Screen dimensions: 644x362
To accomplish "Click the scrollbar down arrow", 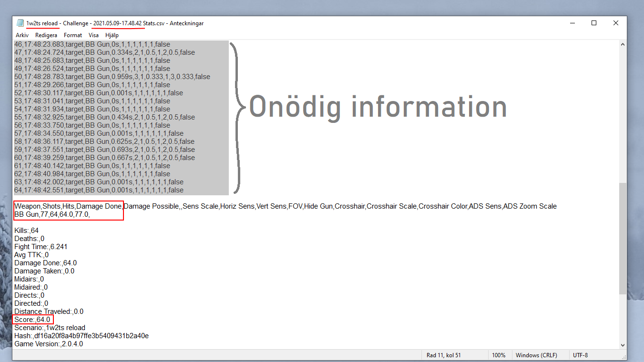I will (623, 345).
